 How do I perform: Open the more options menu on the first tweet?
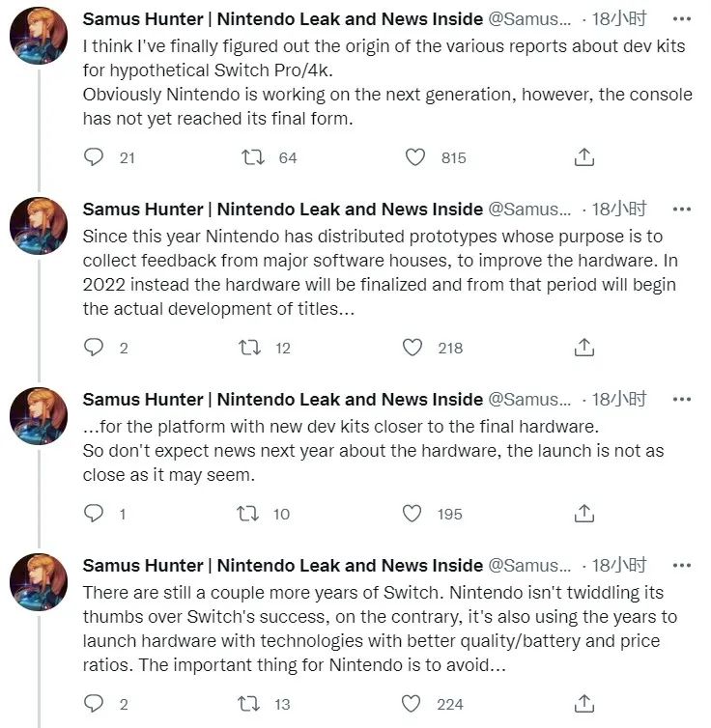pyautogui.click(x=682, y=18)
